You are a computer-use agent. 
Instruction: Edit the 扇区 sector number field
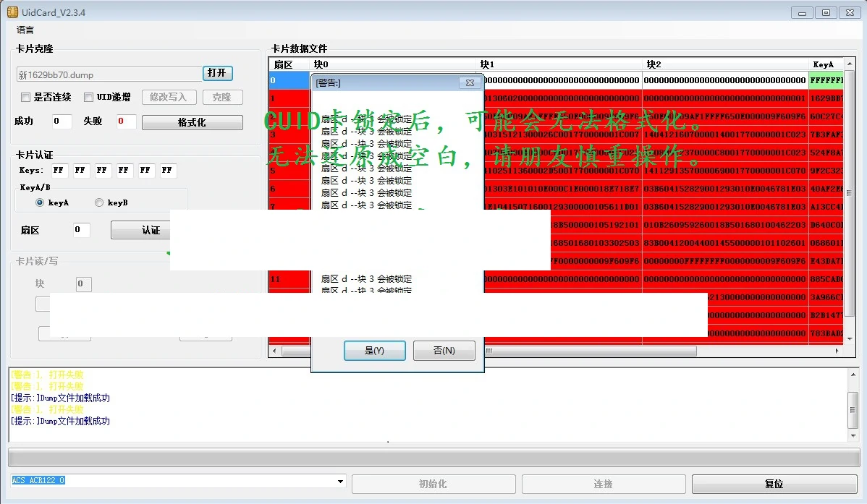point(80,229)
